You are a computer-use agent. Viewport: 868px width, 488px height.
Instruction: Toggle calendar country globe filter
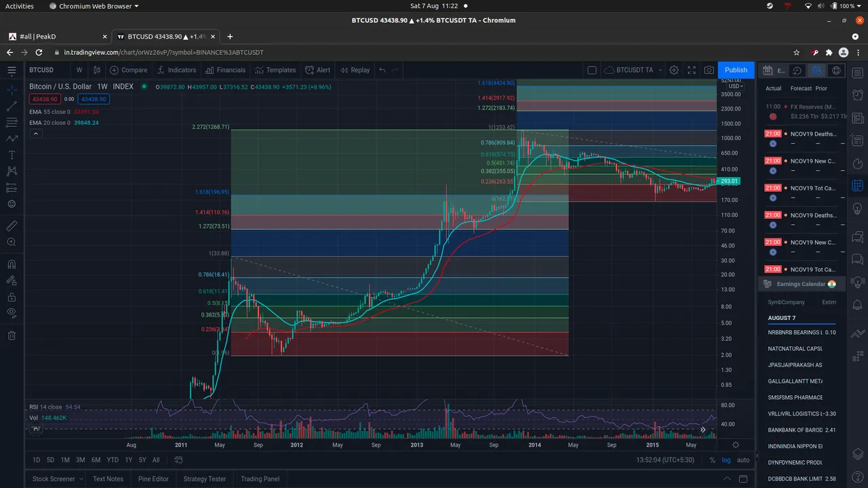coord(836,70)
